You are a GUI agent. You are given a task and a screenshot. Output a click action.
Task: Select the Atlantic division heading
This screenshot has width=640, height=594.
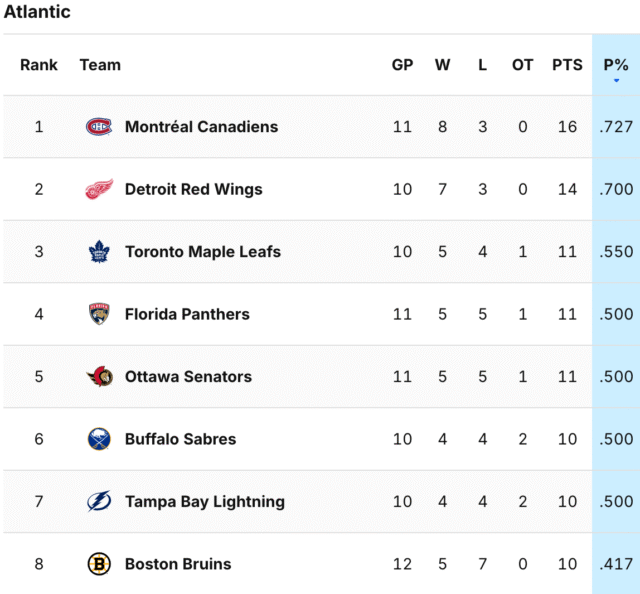point(37,12)
